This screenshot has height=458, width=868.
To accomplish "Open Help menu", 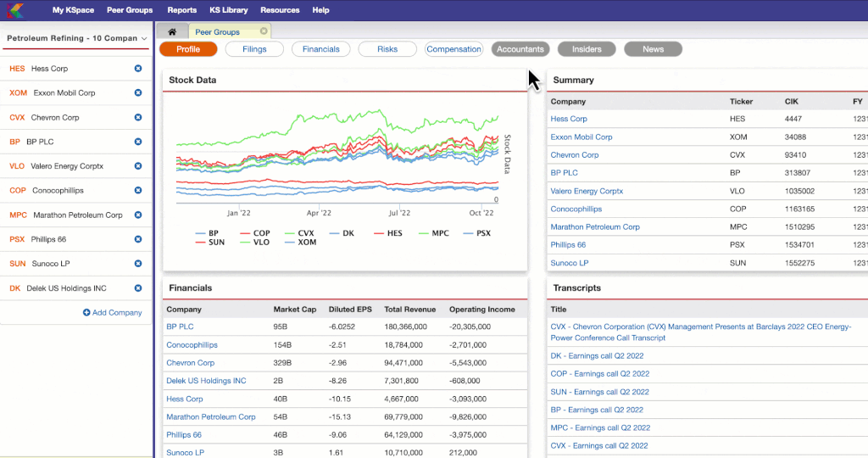I will point(320,10).
